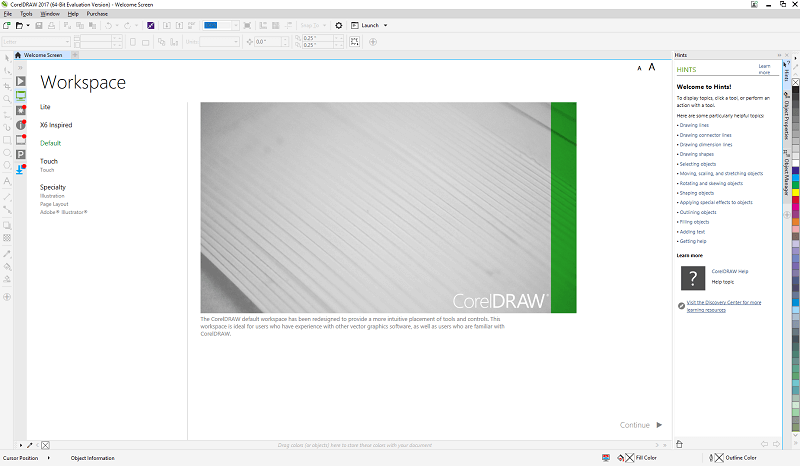Click the New document icon

click(x=7, y=25)
